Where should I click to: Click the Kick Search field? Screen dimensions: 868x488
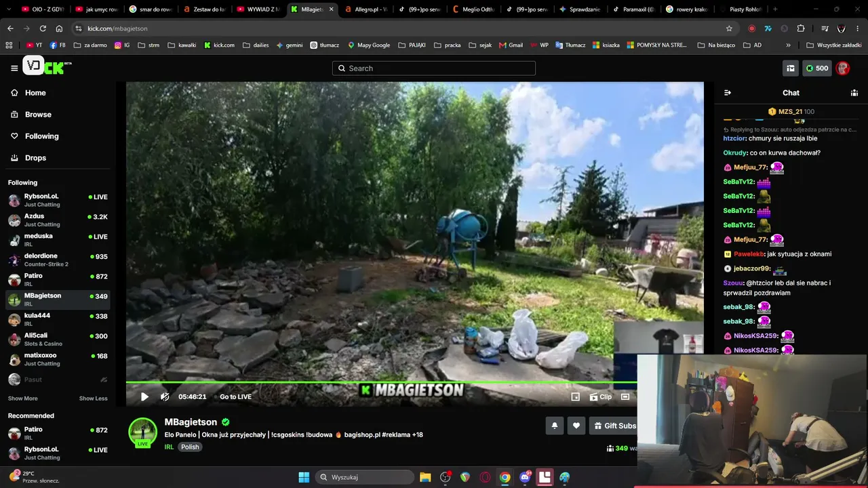tap(434, 68)
